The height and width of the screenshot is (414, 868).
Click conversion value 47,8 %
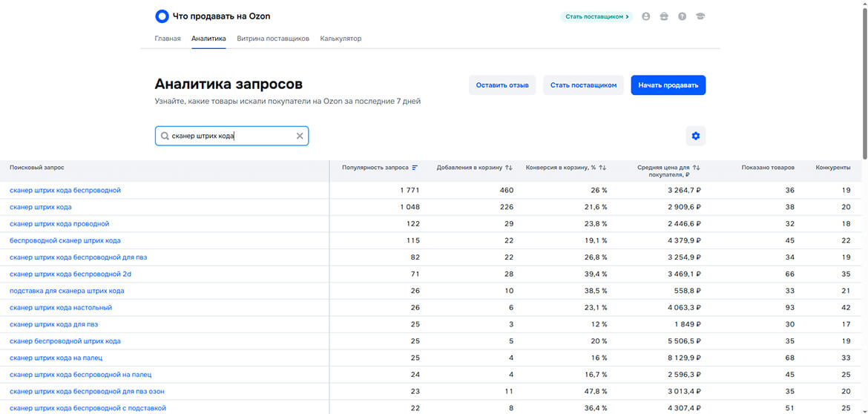(596, 391)
